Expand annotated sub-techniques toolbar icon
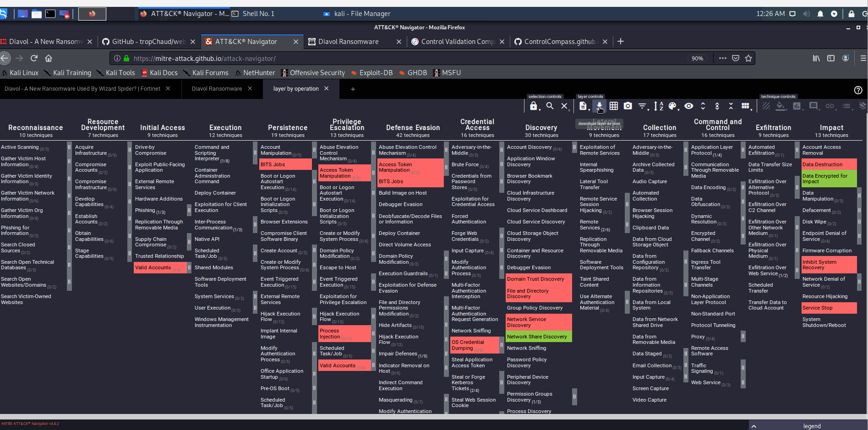This screenshot has width=868, height=430. (x=717, y=106)
